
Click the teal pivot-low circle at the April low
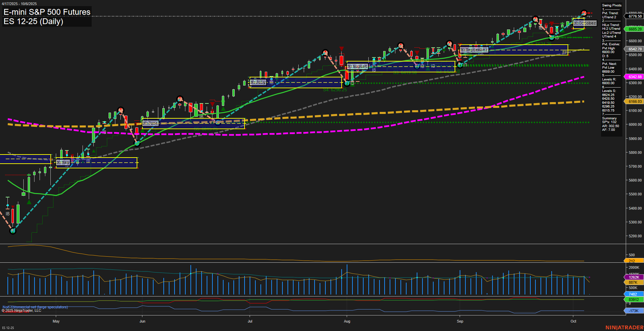13,231
